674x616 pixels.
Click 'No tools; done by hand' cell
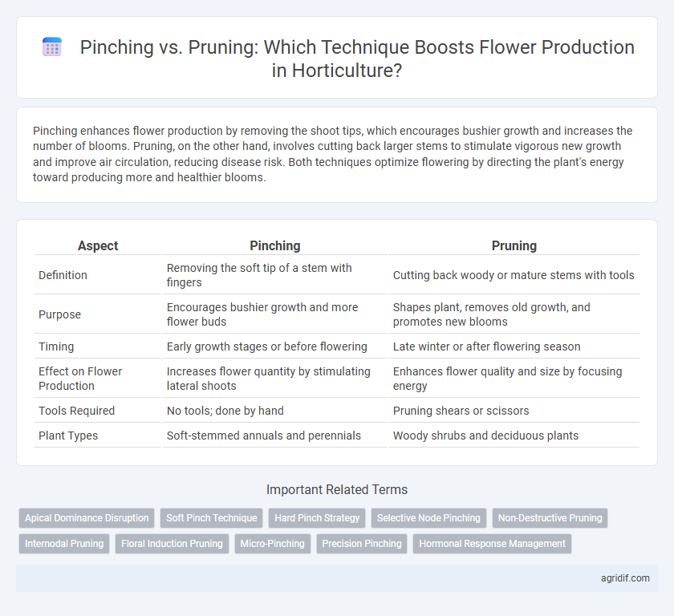coord(275,411)
